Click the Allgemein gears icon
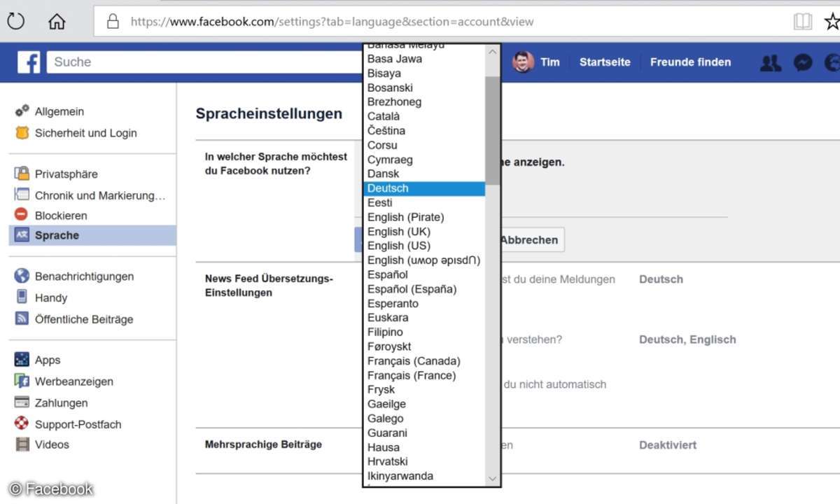840x504 pixels. tap(22, 111)
